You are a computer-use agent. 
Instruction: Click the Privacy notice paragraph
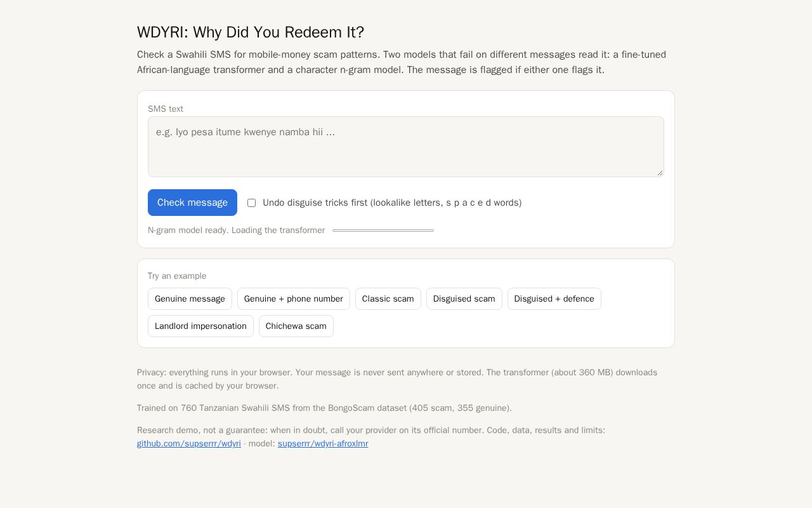click(x=397, y=379)
